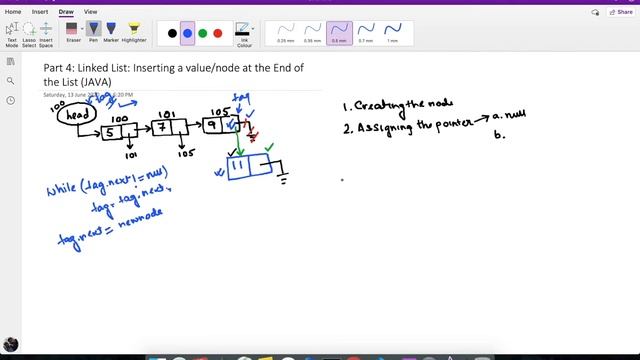640x360 pixels.
Task: Choose 0.25 mm pen thickness
Action: click(286, 33)
